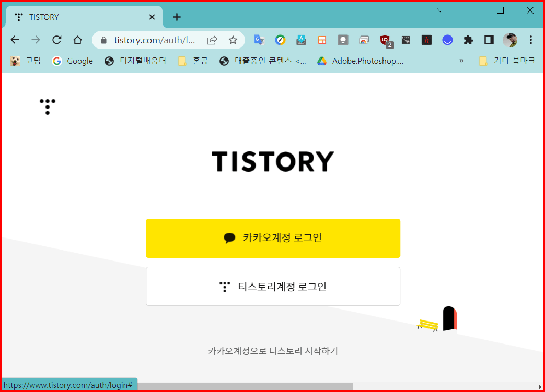The height and width of the screenshot is (392, 545).
Task: Reload the Tistory page
Action: pyautogui.click(x=56, y=40)
